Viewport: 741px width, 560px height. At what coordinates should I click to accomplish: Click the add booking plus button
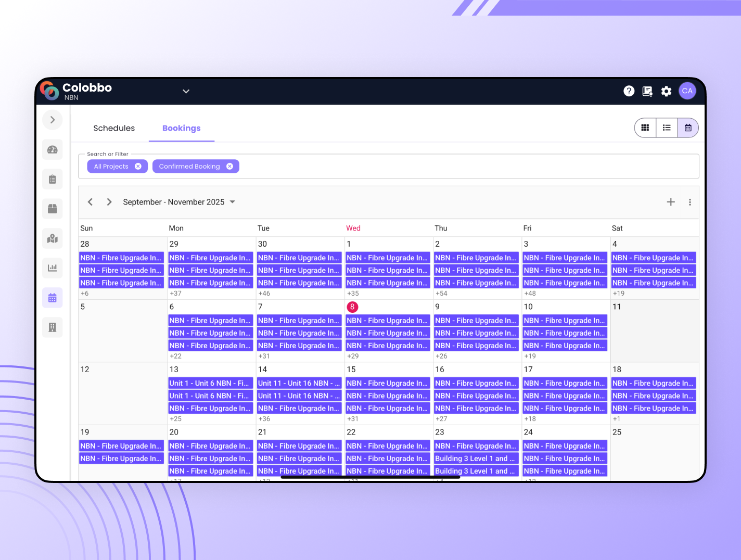click(671, 202)
